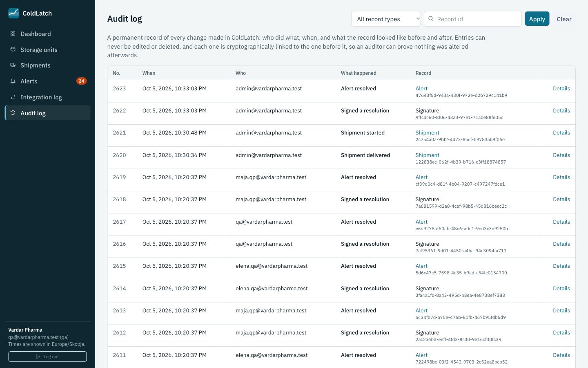Open the Alert record in row 2615

(x=421, y=266)
